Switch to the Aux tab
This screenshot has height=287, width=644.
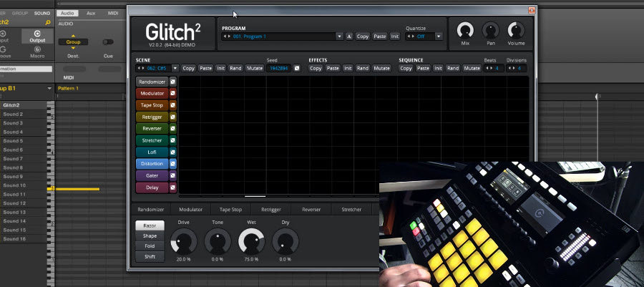coord(91,13)
